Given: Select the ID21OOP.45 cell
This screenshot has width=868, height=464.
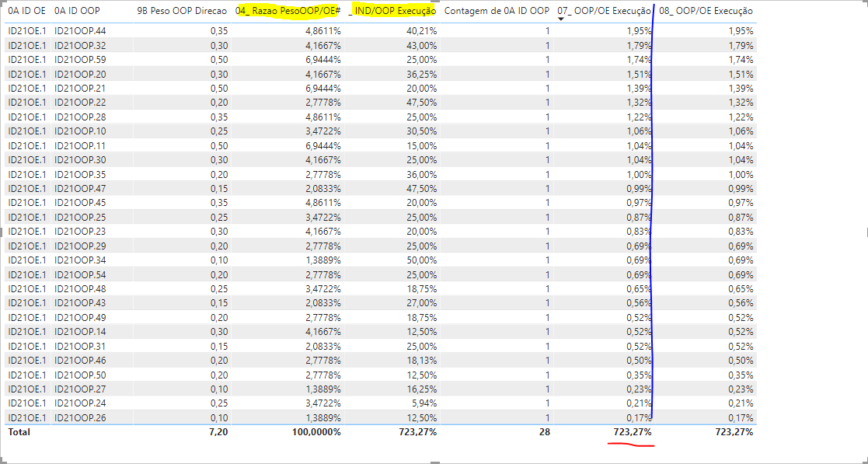Looking at the screenshot, I should [80, 203].
